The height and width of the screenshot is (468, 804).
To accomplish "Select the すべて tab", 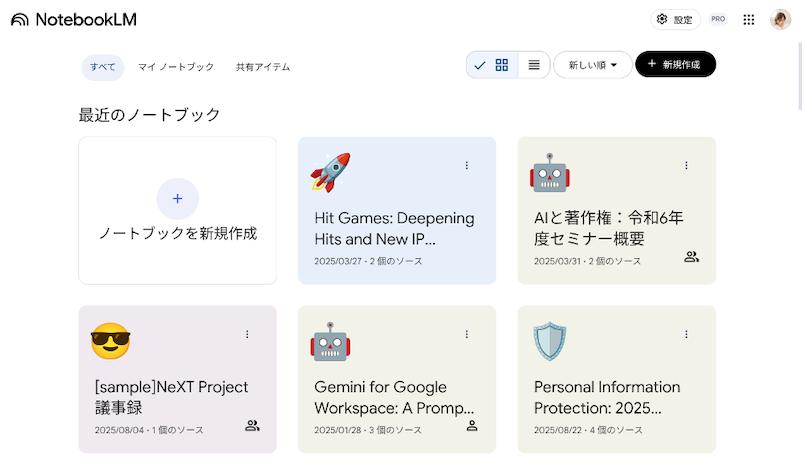I will coord(103,67).
